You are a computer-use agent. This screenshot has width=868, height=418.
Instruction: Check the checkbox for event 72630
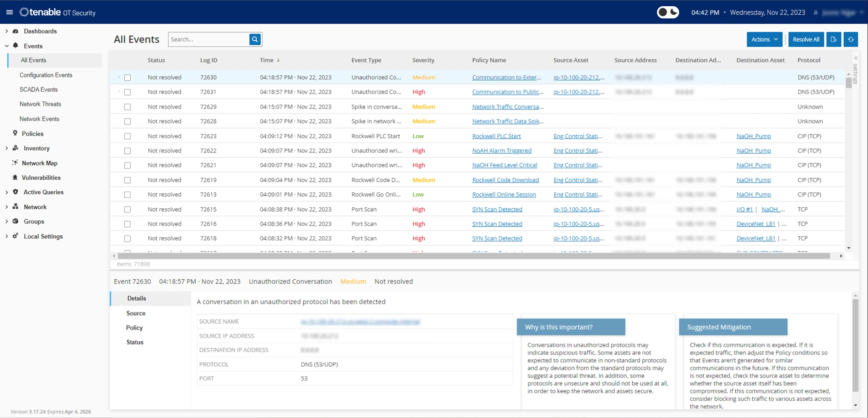click(x=127, y=77)
